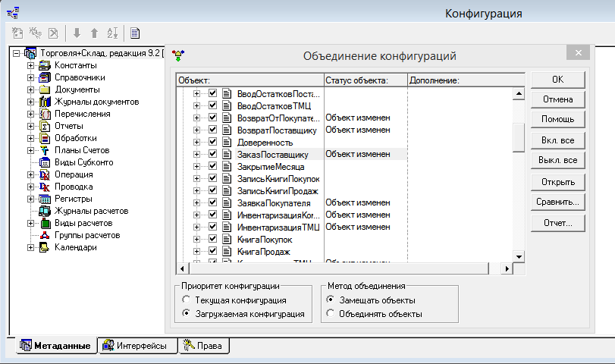Screen dimensions: 615x364
Task: Click the Справочники tree icon
Action: pos(45,77)
